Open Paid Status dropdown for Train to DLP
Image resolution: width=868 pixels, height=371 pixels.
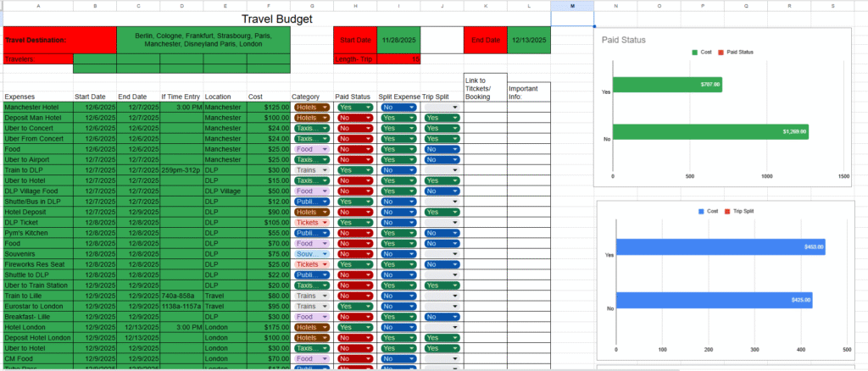355,169
